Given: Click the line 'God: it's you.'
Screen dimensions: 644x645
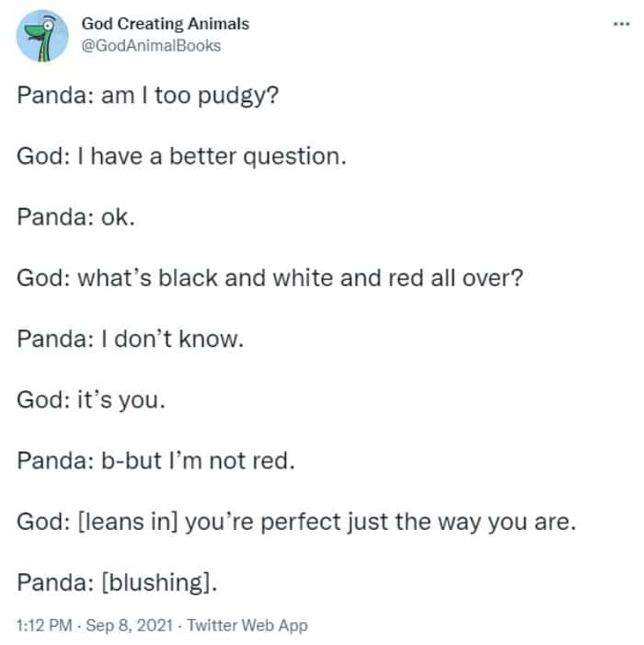Looking at the screenshot, I should [x=91, y=399].
